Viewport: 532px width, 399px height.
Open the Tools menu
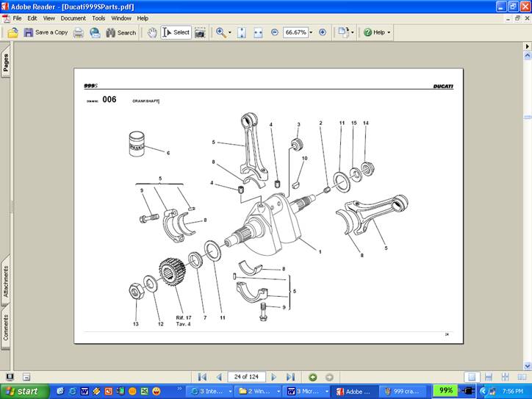click(x=98, y=18)
